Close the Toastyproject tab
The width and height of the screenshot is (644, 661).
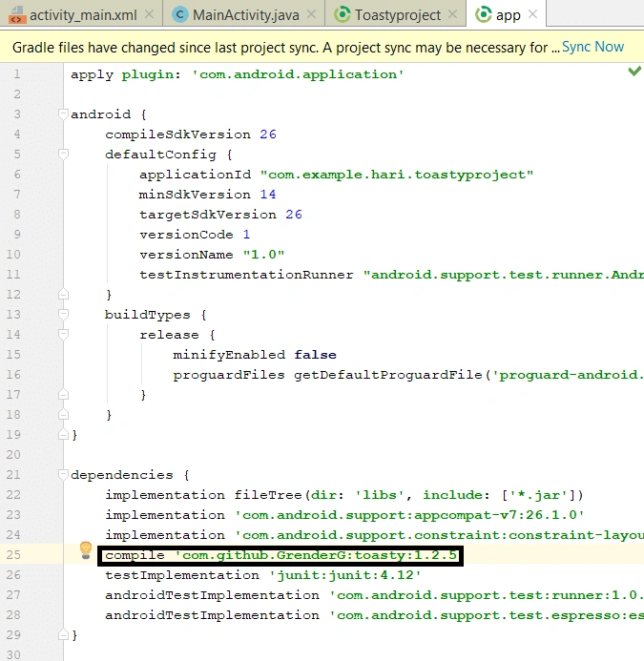point(452,14)
